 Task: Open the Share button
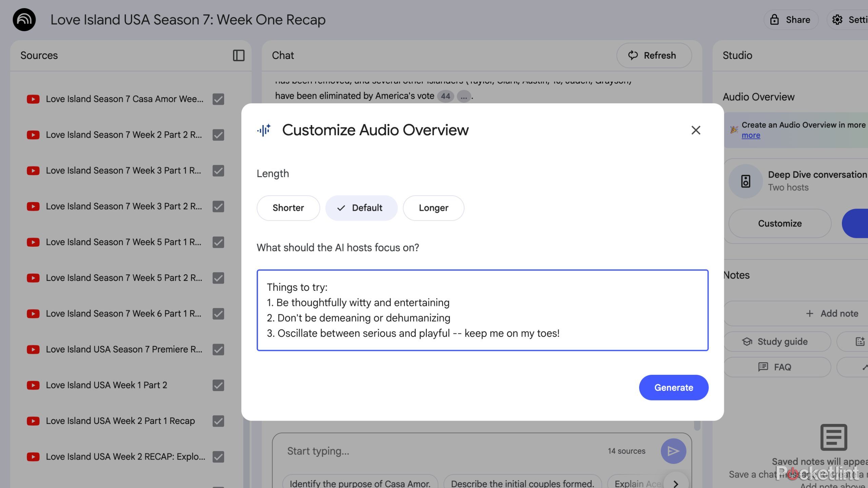click(x=791, y=20)
